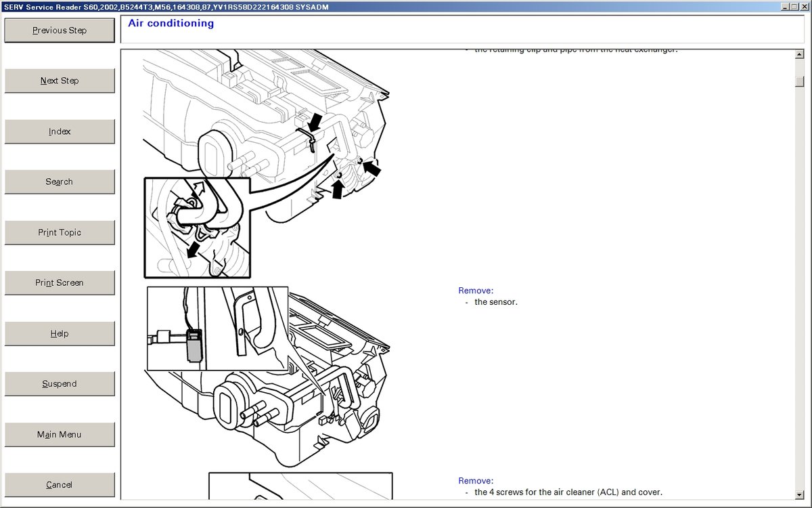
Task: Click the retaining clip detail inset diagram
Action: (x=196, y=226)
